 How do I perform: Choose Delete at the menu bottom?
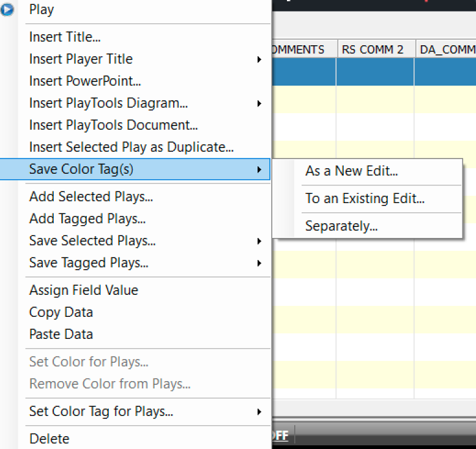pos(49,439)
